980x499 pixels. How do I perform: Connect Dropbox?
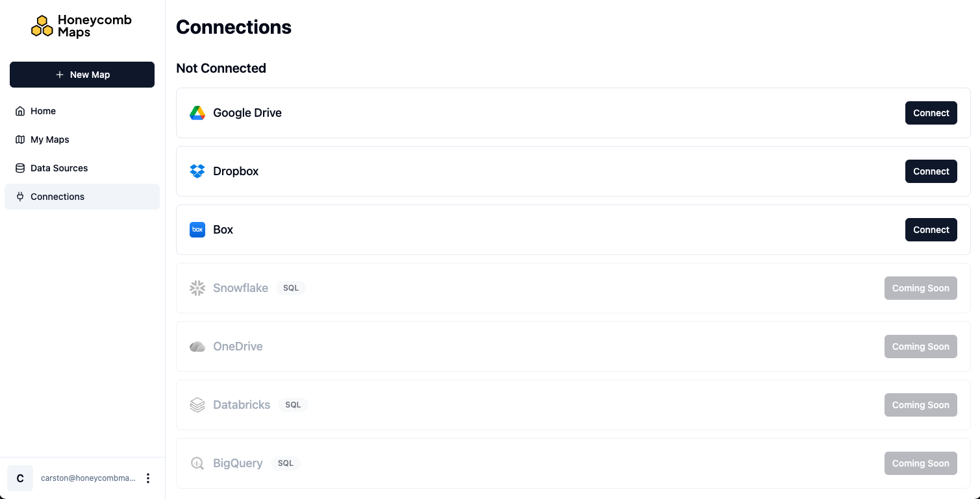(931, 171)
